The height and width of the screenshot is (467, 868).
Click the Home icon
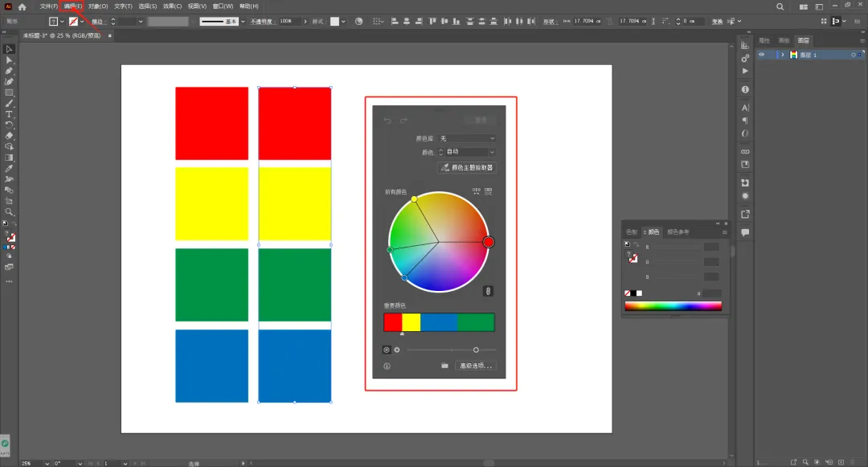pos(23,6)
